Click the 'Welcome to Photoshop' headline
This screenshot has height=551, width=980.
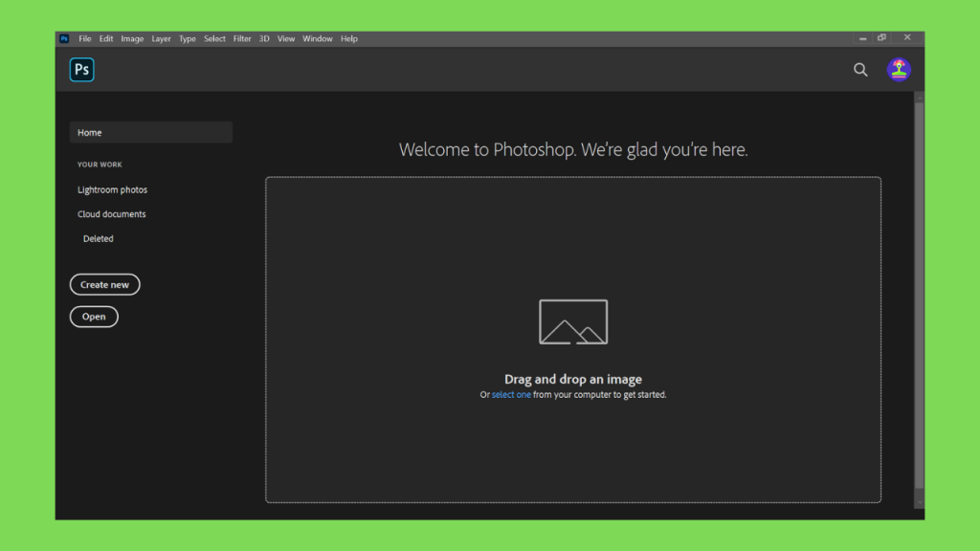pos(573,149)
